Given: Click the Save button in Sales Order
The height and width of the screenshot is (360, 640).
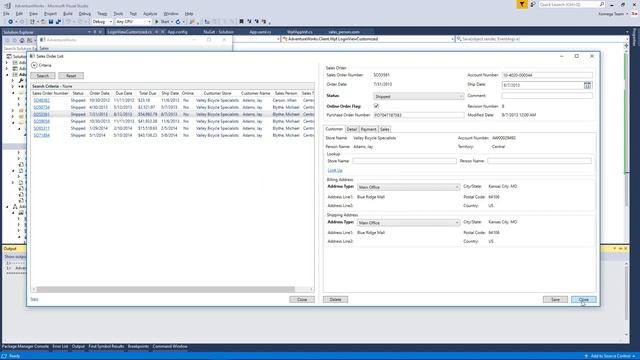Looking at the screenshot, I should [x=555, y=300].
